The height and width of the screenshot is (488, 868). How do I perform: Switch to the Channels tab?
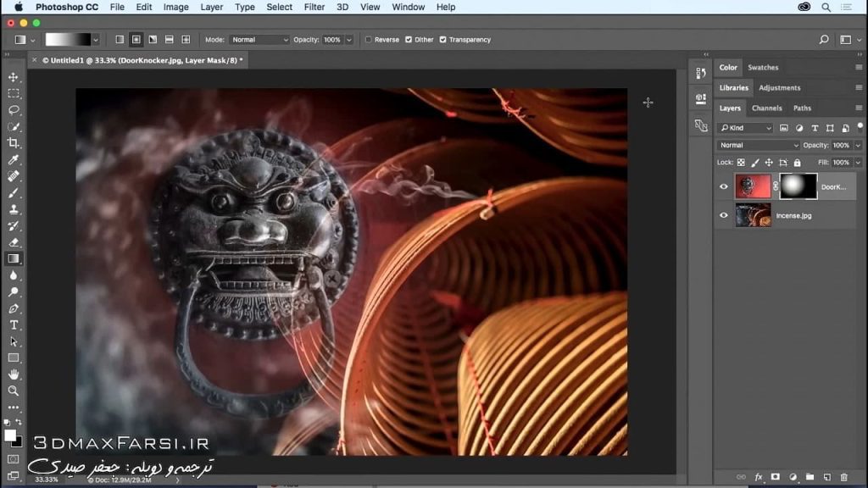pyautogui.click(x=766, y=108)
